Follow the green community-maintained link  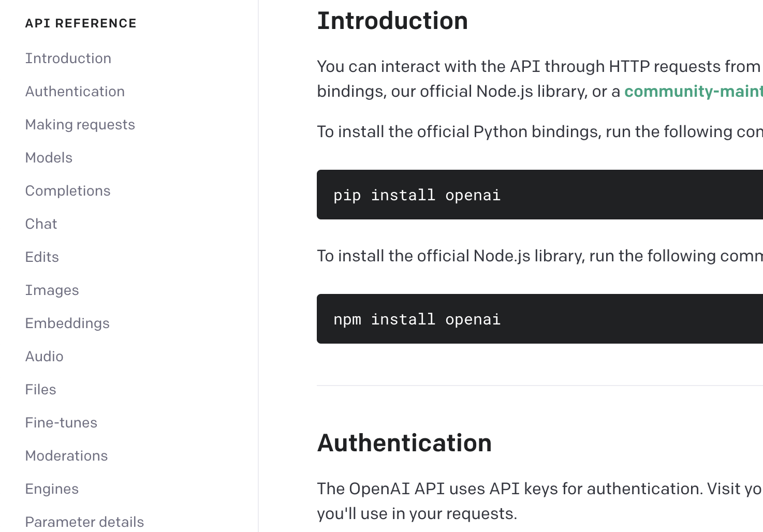693,92
